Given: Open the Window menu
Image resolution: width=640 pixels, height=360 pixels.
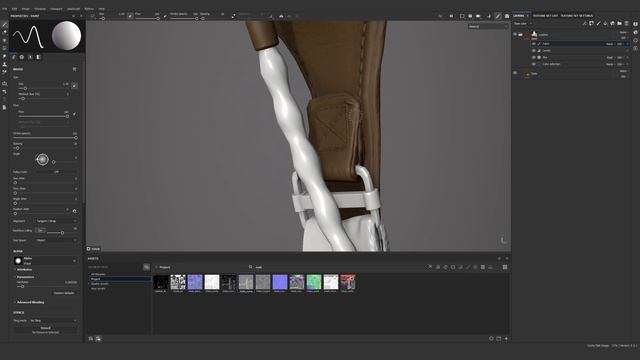Looking at the screenshot, I should tap(40, 9).
